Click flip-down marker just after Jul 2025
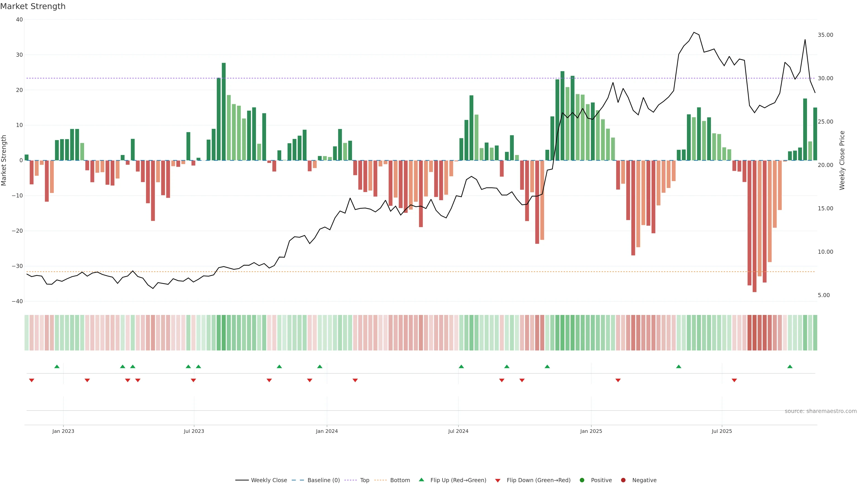 (734, 380)
